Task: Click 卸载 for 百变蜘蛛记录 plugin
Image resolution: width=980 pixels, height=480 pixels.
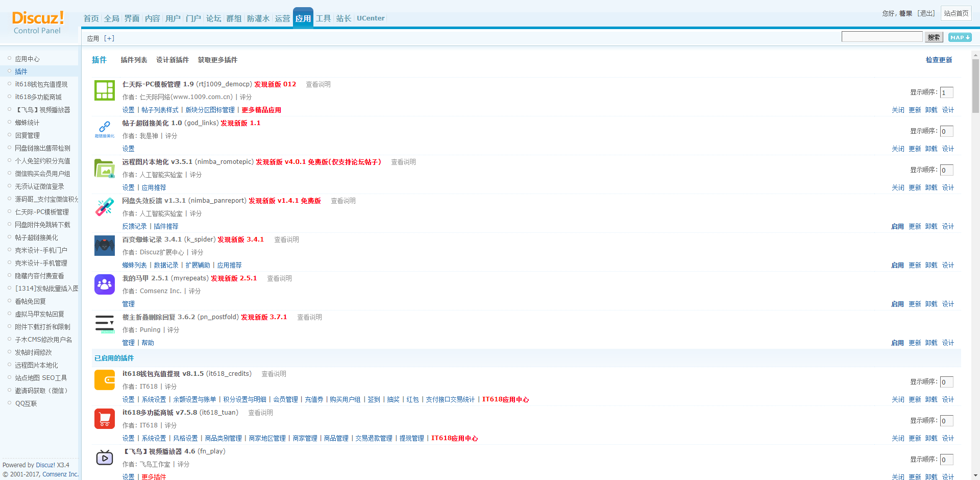Action: (931, 265)
